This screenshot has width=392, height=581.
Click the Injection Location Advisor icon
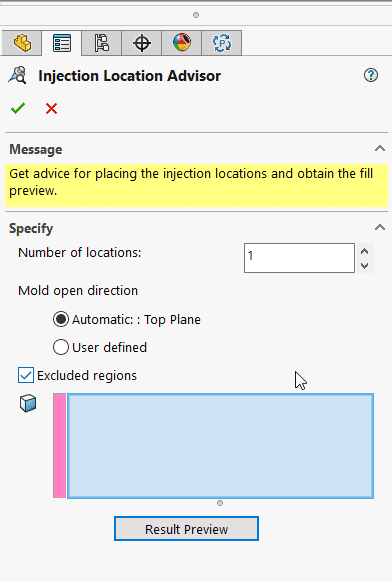(17, 75)
